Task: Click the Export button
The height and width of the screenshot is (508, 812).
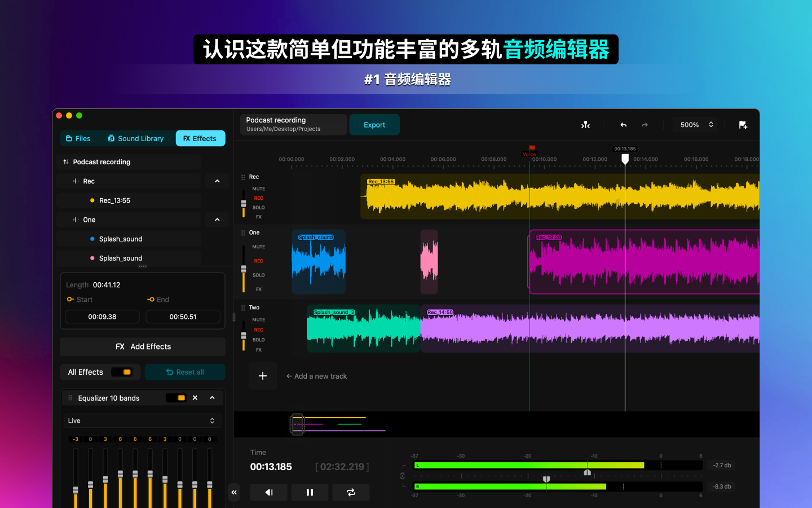Action: [374, 125]
